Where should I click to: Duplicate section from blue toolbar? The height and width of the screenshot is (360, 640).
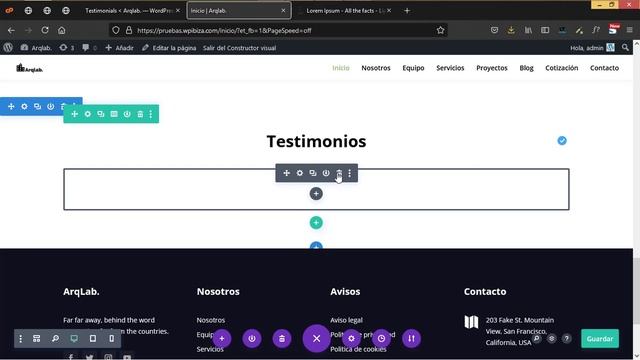38,106
